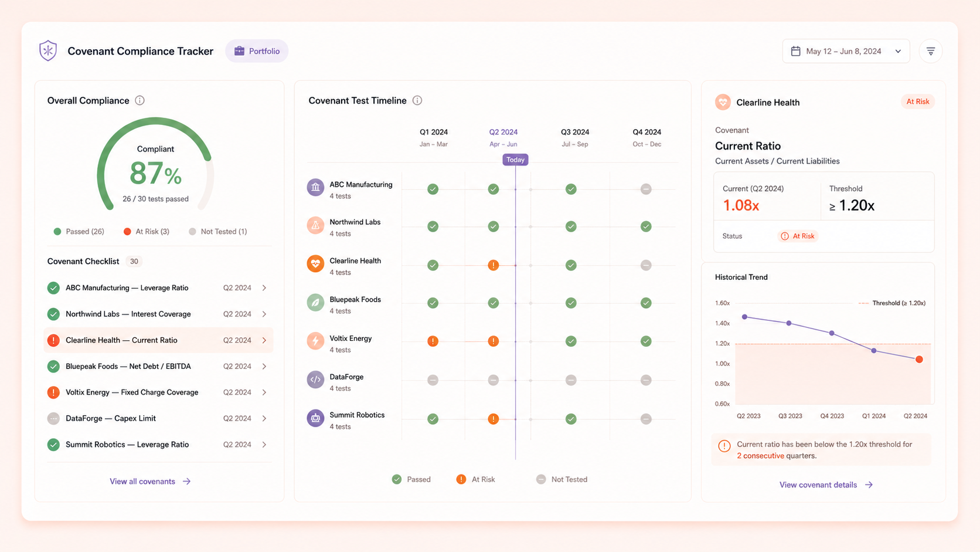Click the At Risk badge in Clearline Health header

click(917, 101)
